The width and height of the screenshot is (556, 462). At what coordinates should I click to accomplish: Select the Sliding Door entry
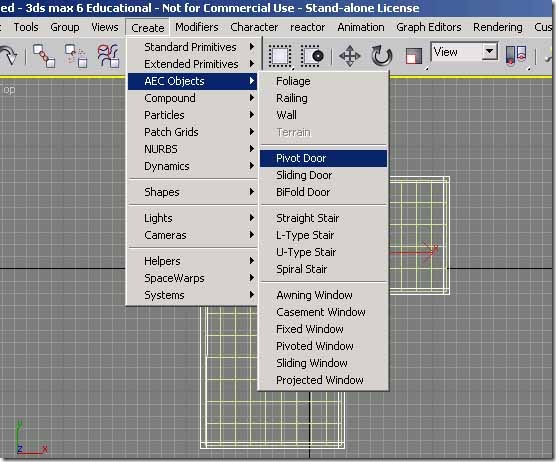click(323, 175)
